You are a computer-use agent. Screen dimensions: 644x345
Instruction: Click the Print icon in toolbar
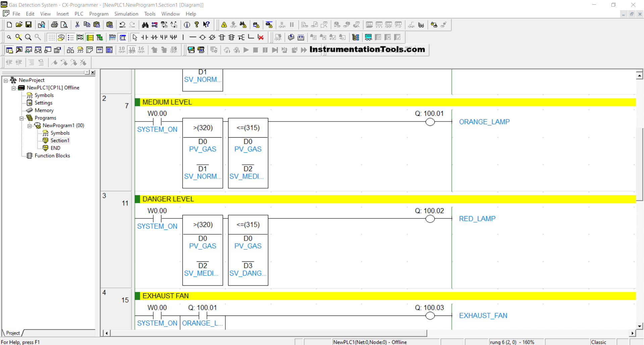pyautogui.click(x=54, y=24)
